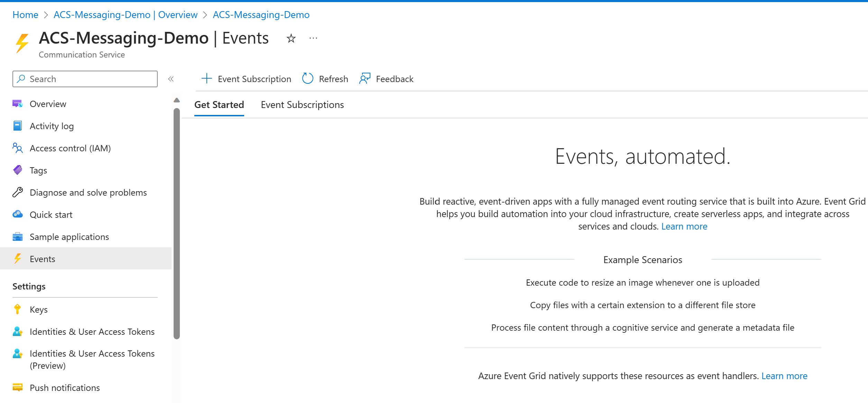
Task: Collapse the sidebar with double chevron
Action: [x=171, y=79]
